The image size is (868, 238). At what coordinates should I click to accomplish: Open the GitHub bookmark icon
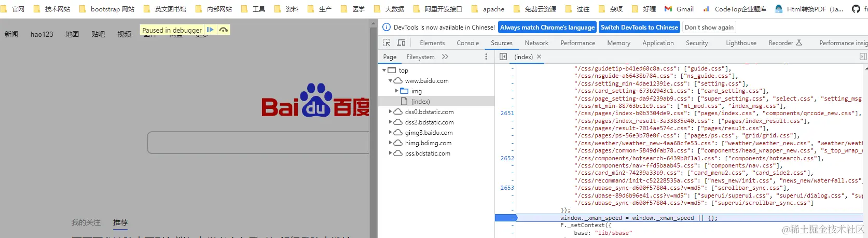point(856,9)
